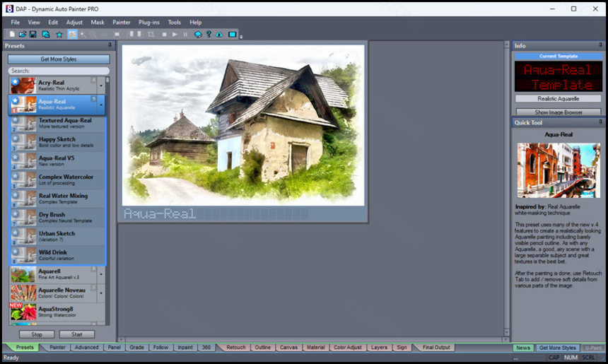Open the Tools menu
The width and height of the screenshot is (608, 364).
[174, 23]
